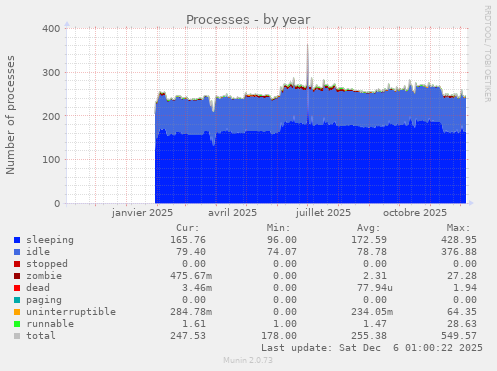497x371 pixels.
Task: Click the chart title 'Processes - by year'
Action: pyautogui.click(x=248, y=20)
